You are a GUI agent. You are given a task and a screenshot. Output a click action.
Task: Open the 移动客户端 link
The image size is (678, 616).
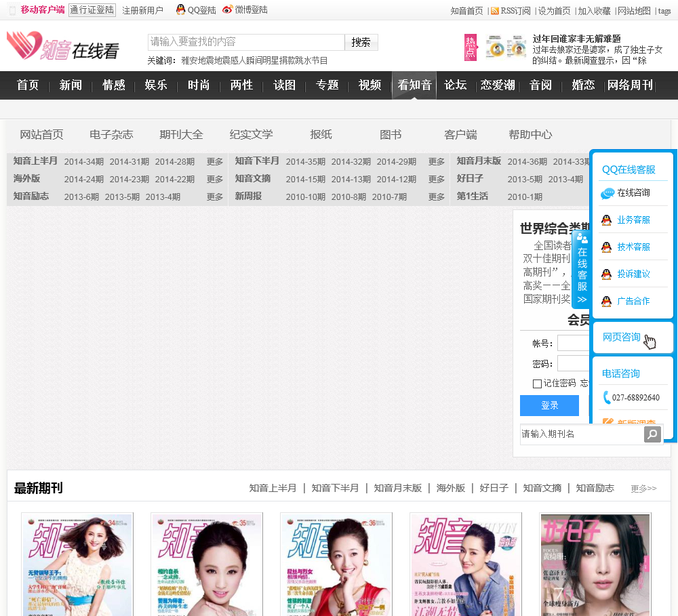click(x=42, y=10)
